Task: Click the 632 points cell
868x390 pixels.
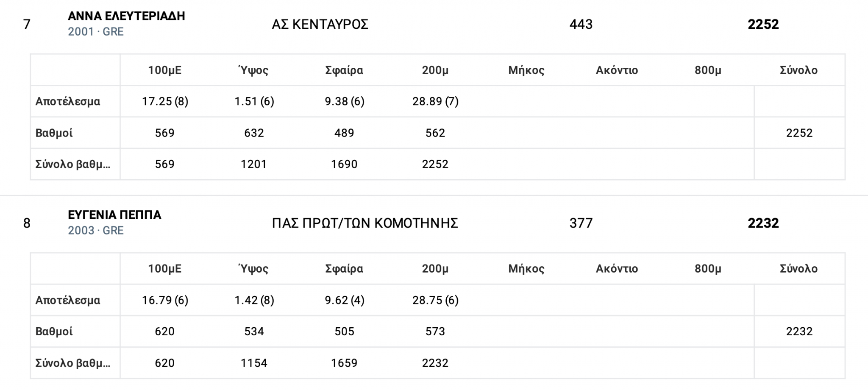Action: (x=254, y=133)
